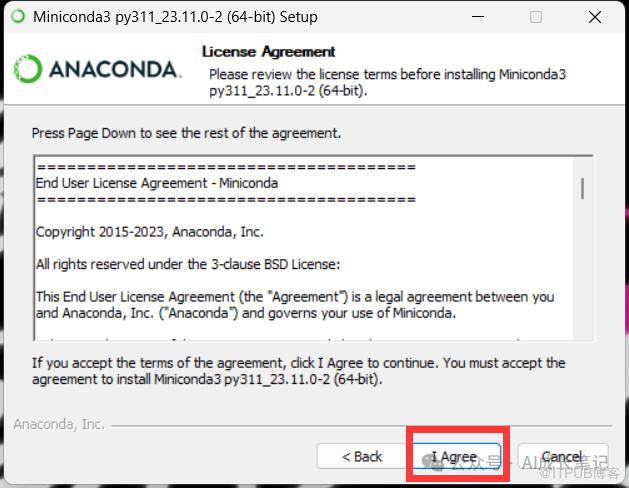This screenshot has width=629, height=488.
Task: Close the Setup window
Action: pos(595,17)
